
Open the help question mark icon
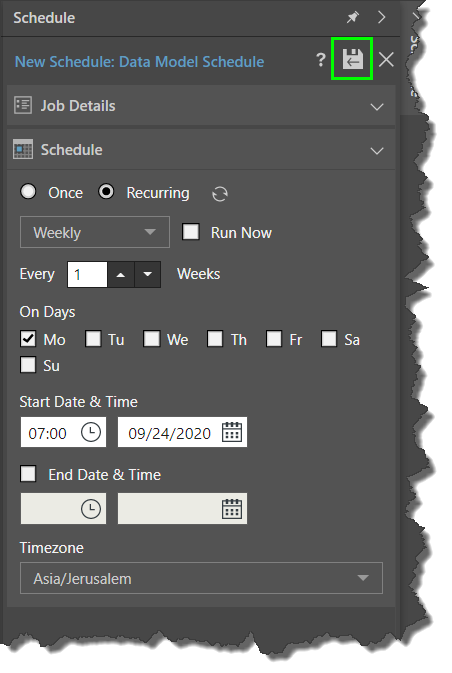point(321,60)
